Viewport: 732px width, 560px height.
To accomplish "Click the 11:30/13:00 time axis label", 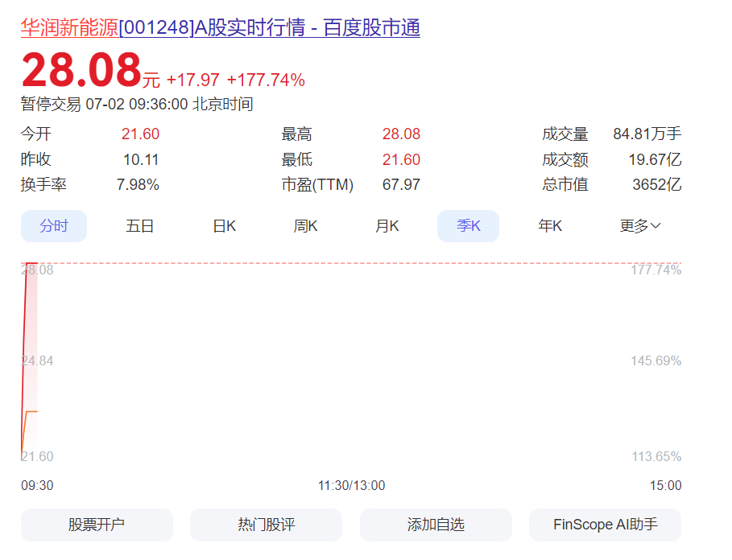I will coord(352,486).
